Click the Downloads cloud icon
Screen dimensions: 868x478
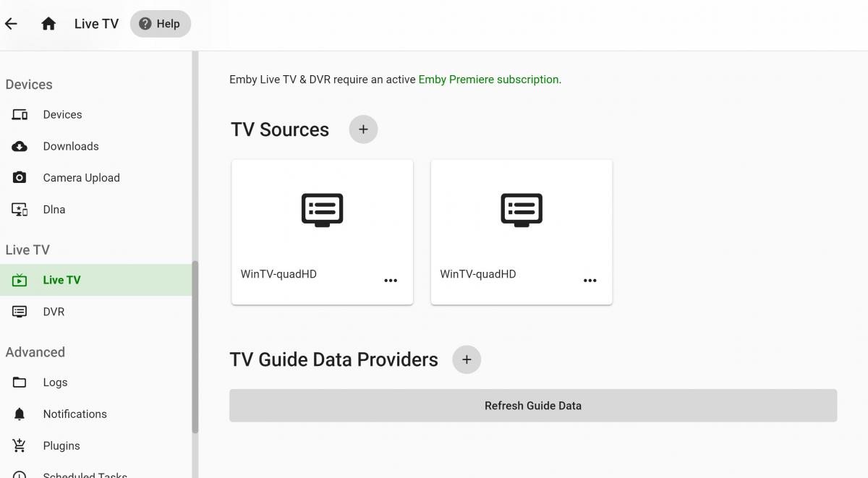[x=20, y=145]
